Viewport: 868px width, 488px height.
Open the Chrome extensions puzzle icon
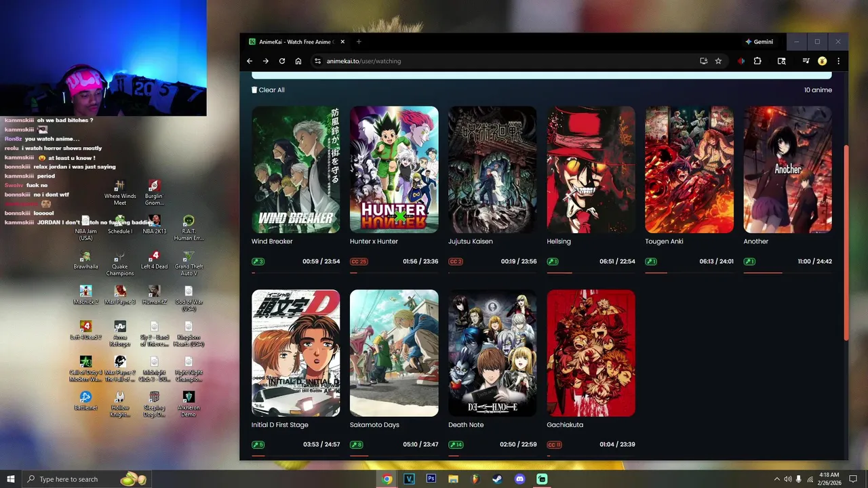(757, 61)
